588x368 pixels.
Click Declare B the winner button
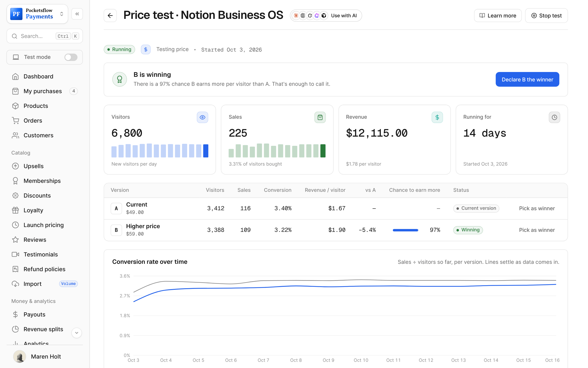527,79
